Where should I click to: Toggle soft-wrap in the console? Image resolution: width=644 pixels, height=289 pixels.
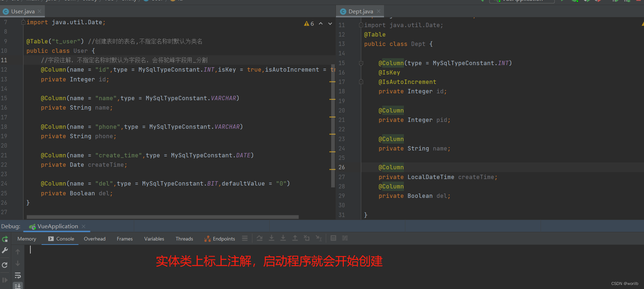tap(18, 275)
